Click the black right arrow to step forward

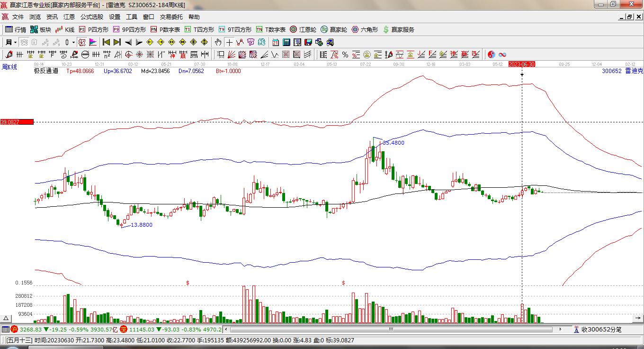pyautogui.click(x=139, y=42)
